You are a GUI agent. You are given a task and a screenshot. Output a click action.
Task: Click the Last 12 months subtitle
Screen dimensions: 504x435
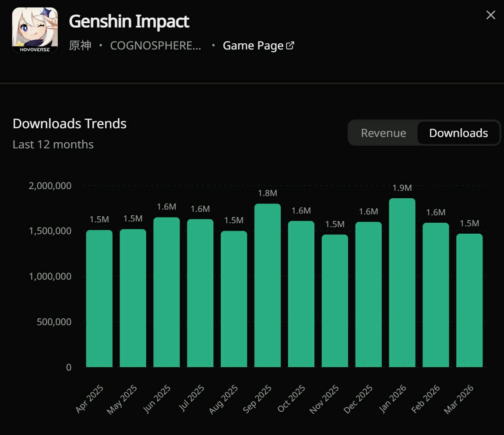point(53,144)
